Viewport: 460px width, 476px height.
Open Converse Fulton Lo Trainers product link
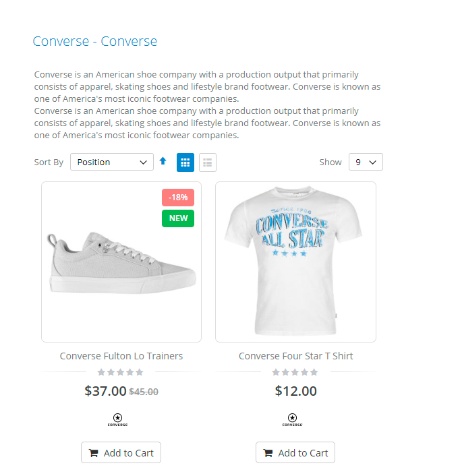pos(121,356)
